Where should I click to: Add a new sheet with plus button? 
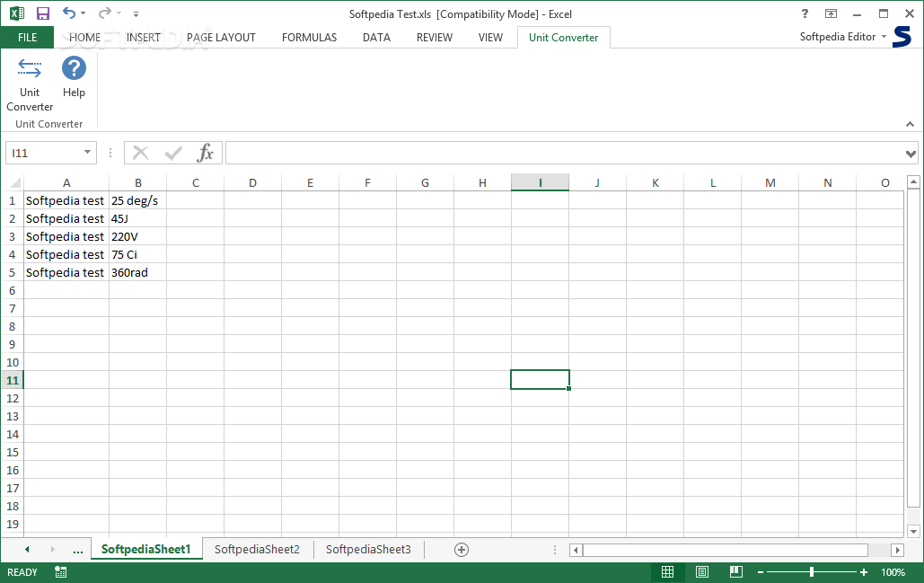pos(462,550)
